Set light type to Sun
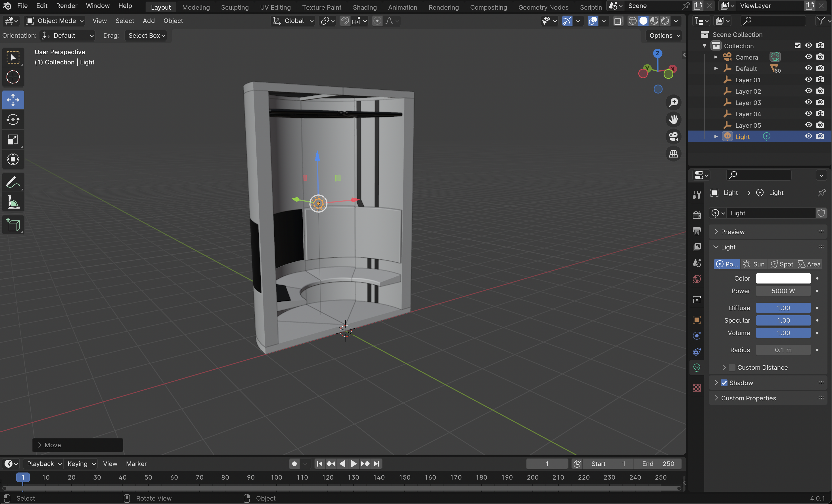 pos(754,264)
